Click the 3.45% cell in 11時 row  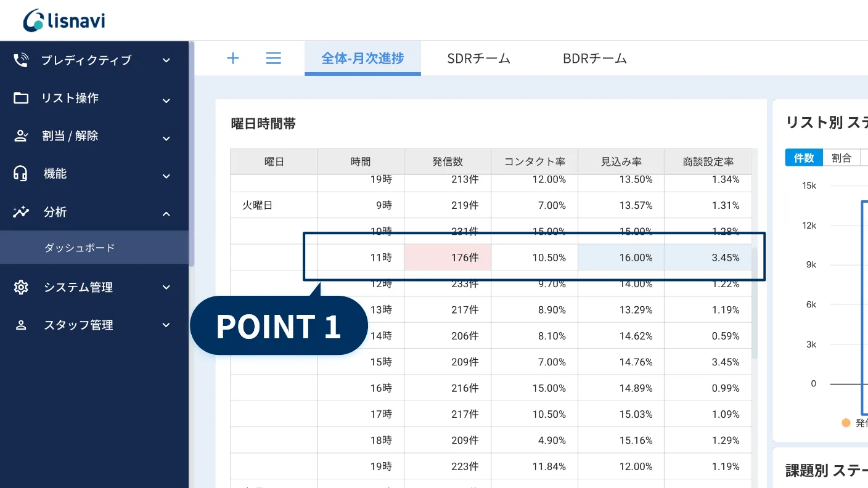point(708,258)
